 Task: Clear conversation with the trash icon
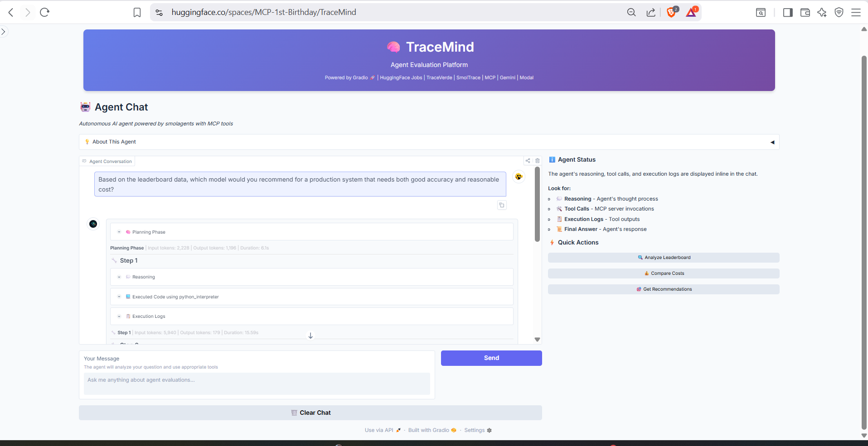click(x=538, y=161)
